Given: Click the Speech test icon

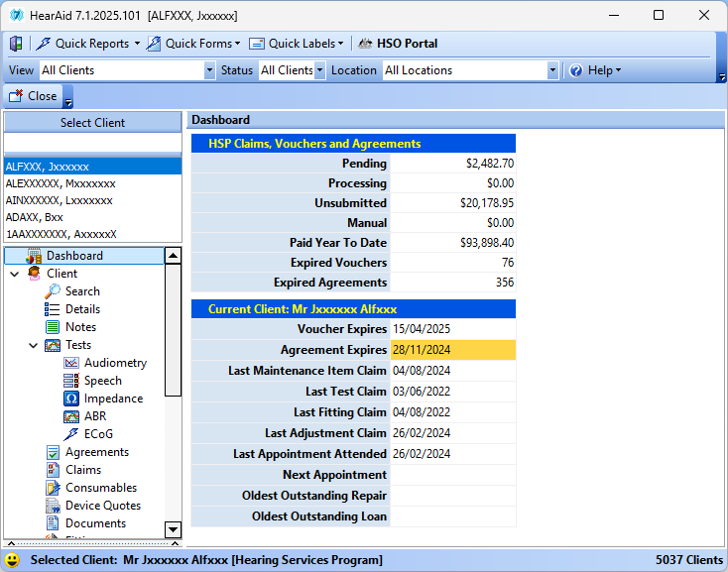Looking at the screenshot, I should 71,381.
